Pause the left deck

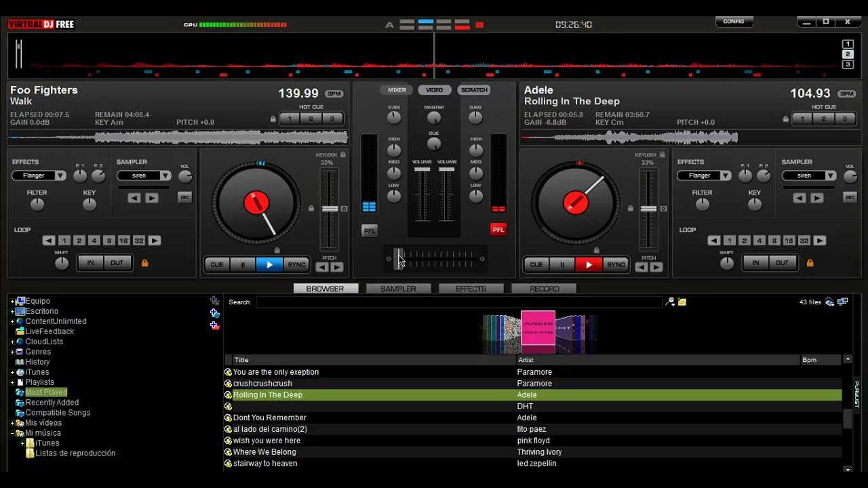(243, 264)
